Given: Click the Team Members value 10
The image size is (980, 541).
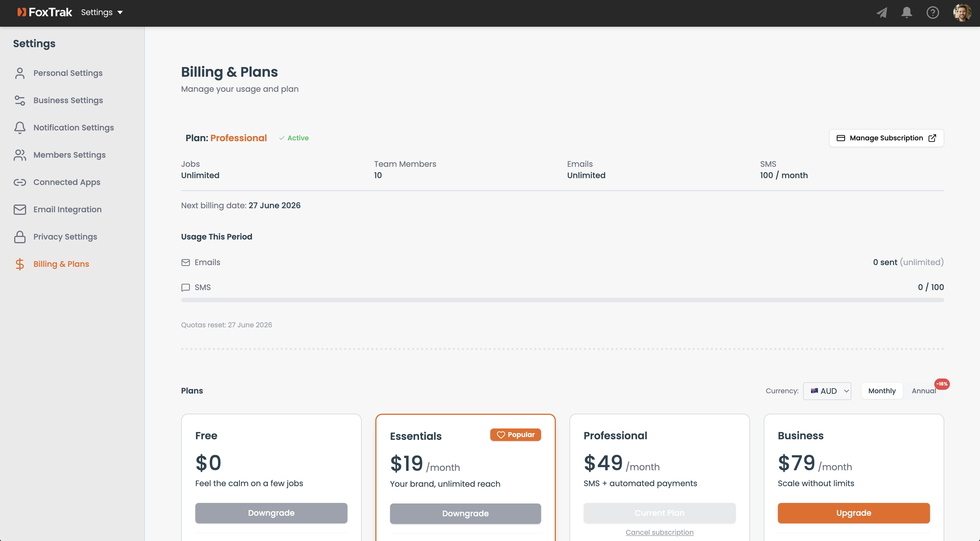Looking at the screenshot, I should click(378, 176).
